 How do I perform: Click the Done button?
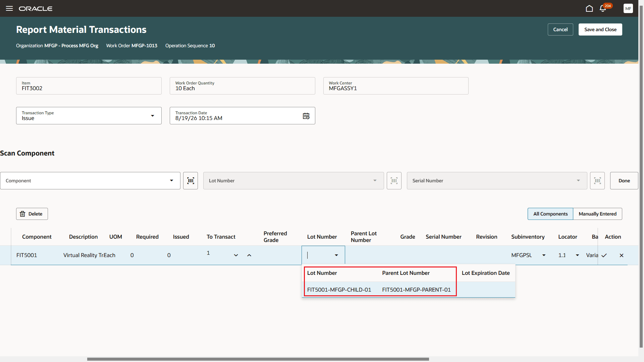(624, 181)
